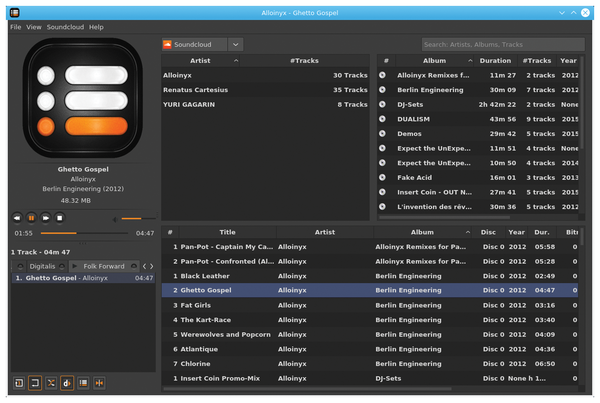Toggle Dynamic playback mode
The image size is (600, 403).
[x=67, y=383]
